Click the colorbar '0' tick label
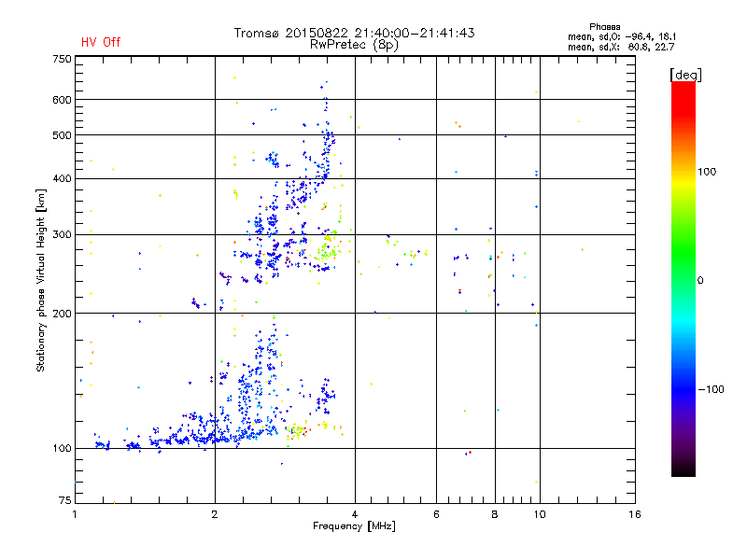 click(x=700, y=281)
